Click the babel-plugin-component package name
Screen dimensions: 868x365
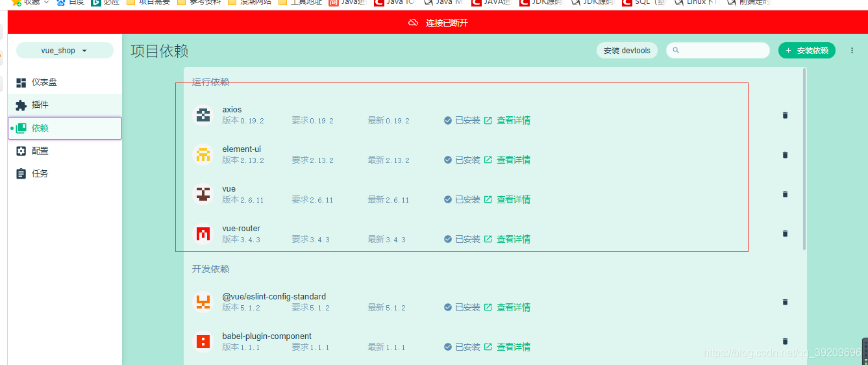(x=267, y=336)
